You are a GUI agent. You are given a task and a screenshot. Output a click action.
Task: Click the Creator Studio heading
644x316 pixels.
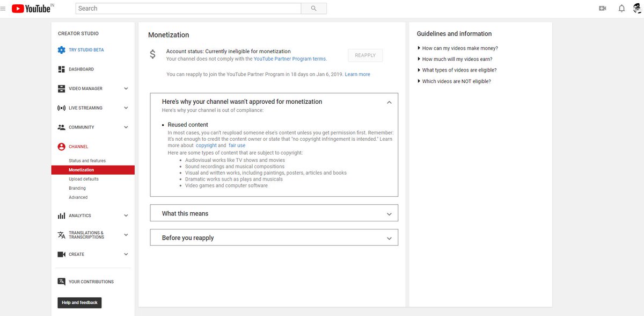coord(78,34)
